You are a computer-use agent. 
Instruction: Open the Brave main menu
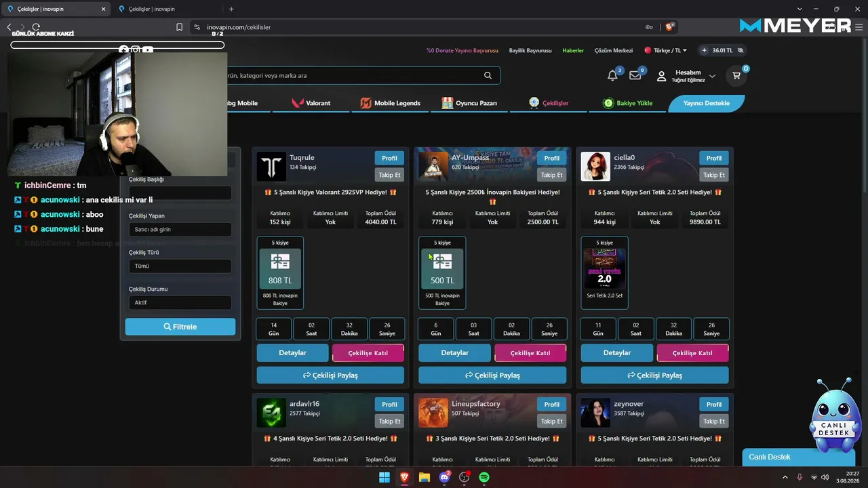pos(859,27)
